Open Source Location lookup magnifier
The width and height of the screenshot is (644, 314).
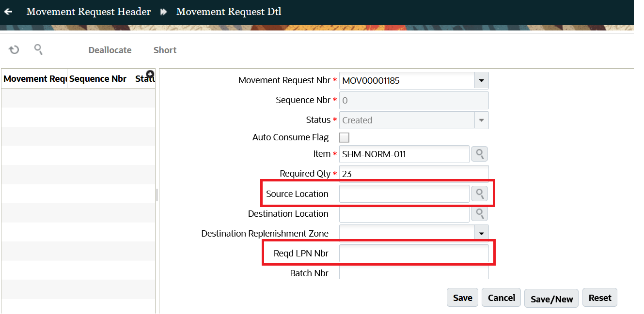tap(479, 194)
